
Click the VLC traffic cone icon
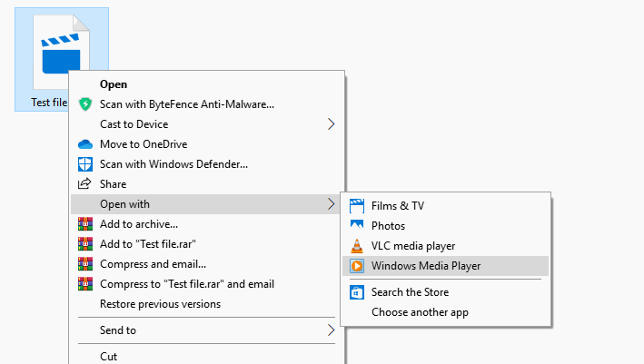click(357, 246)
